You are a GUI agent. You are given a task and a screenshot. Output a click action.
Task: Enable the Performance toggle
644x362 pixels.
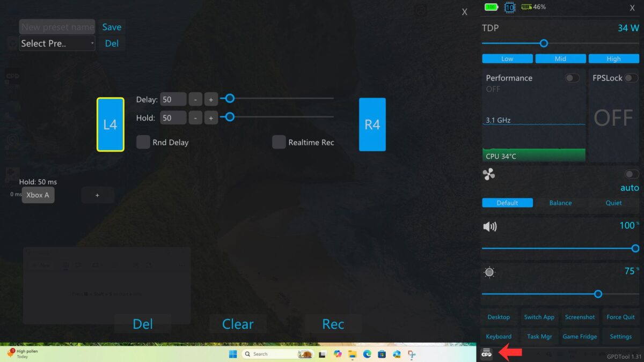572,78
